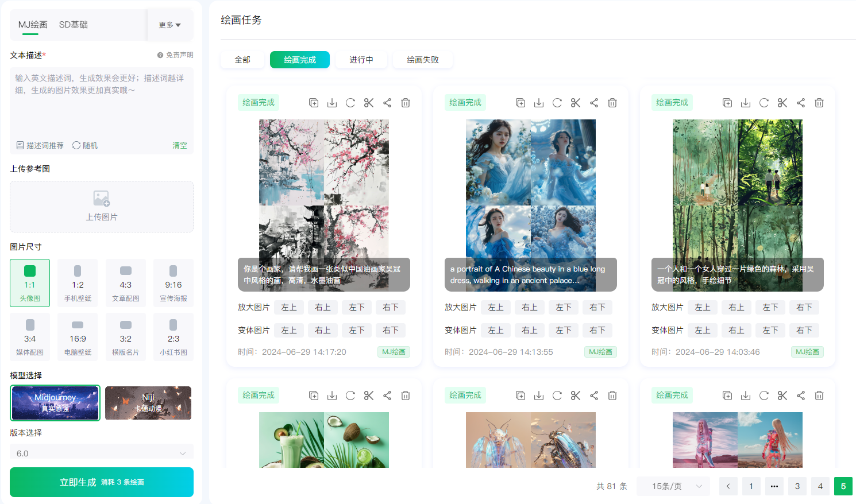The width and height of the screenshot is (856, 504).
Task: Click the 上传图片 upload area
Action: pos(102,207)
